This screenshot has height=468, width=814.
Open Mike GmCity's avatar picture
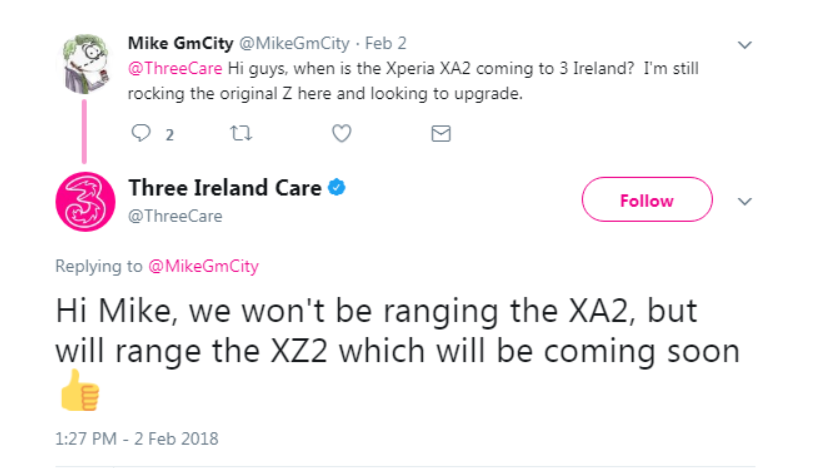point(85,62)
